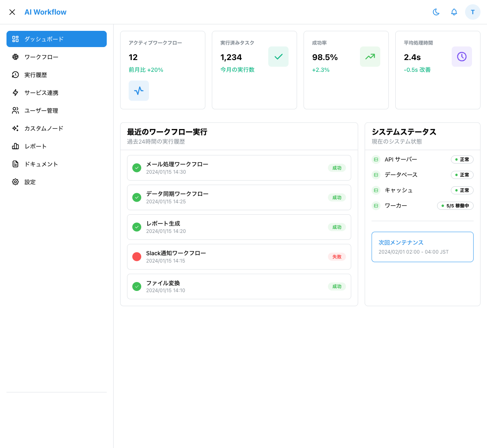The width and height of the screenshot is (487, 448).
Task: Open the user avatar T menu
Action: (473, 12)
